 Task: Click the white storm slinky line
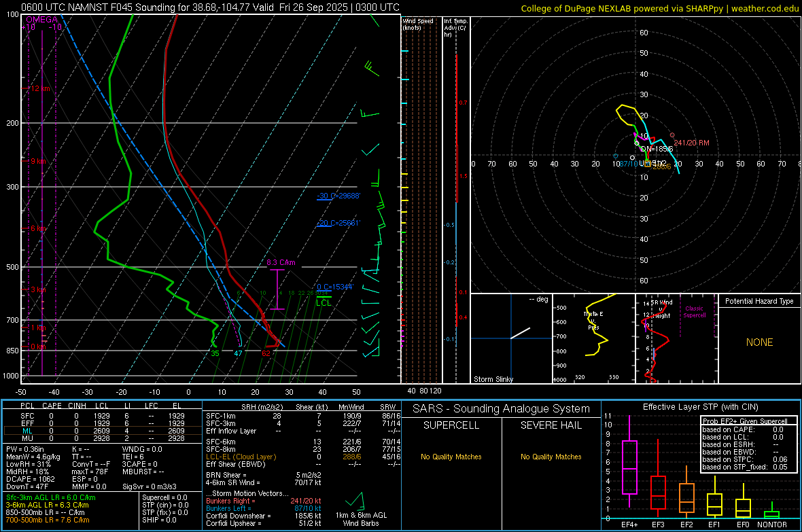(520, 333)
